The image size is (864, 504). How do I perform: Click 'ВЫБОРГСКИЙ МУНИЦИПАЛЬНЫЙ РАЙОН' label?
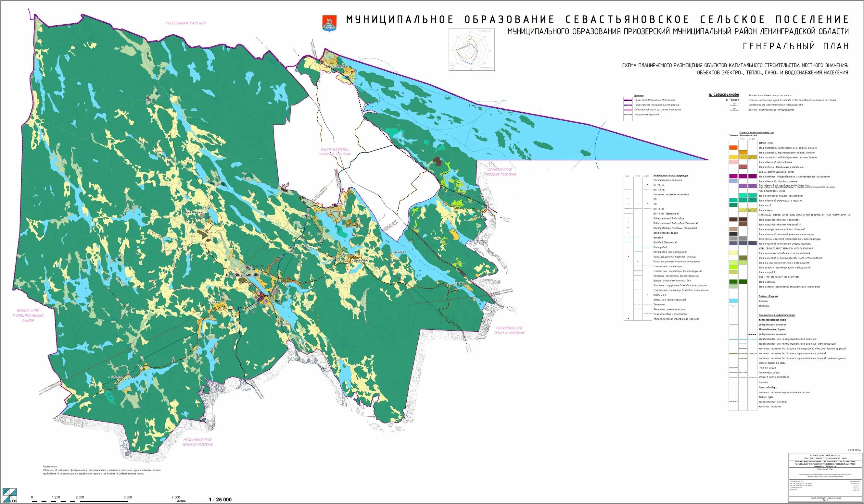tap(28, 315)
